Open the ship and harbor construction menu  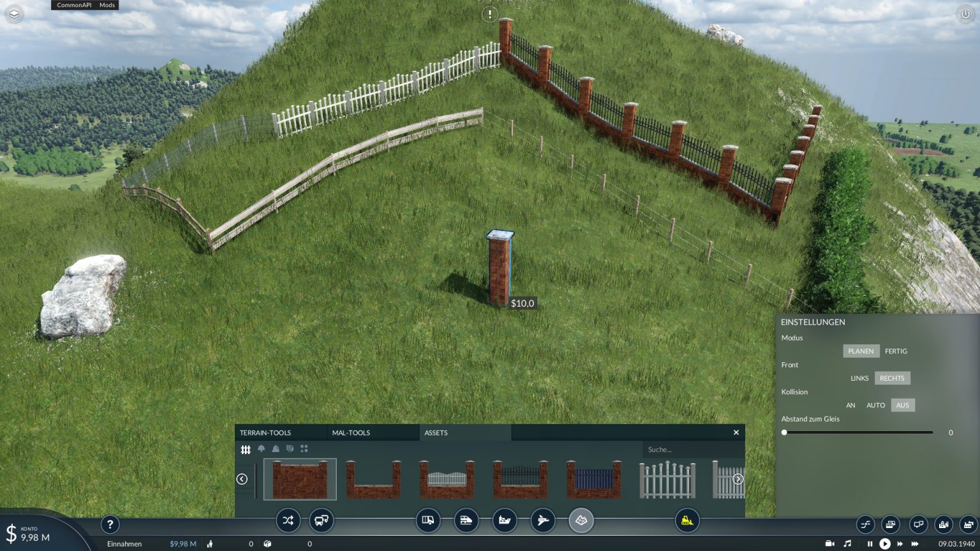tap(504, 520)
